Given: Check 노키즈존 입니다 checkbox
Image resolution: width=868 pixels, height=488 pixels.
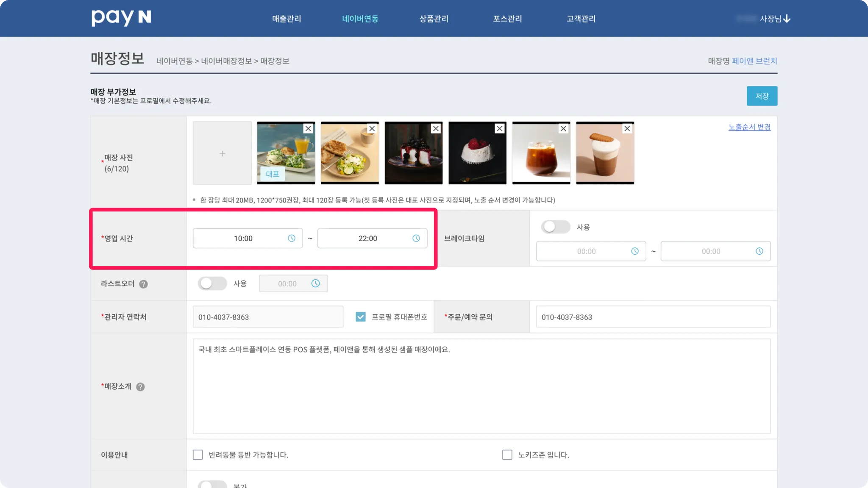Looking at the screenshot, I should [x=507, y=455].
